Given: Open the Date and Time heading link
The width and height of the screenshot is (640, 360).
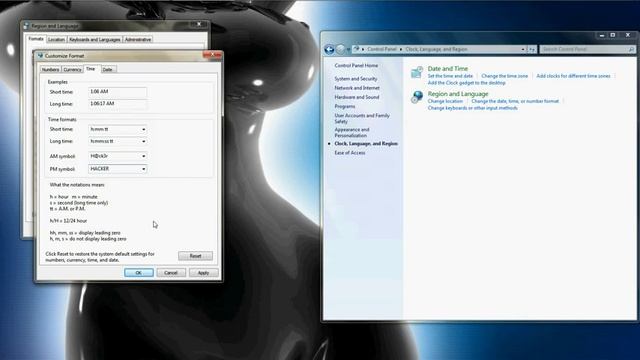Looking at the screenshot, I should (x=448, y=69).
